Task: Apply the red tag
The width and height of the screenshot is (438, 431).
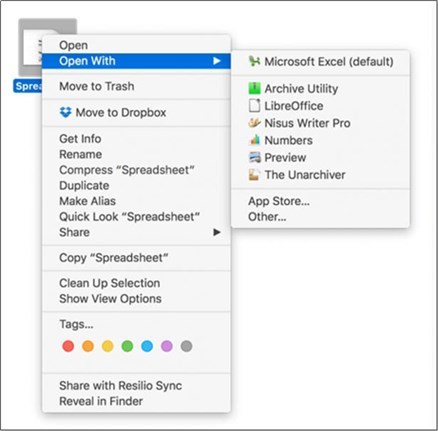Action: click(68, 346)
